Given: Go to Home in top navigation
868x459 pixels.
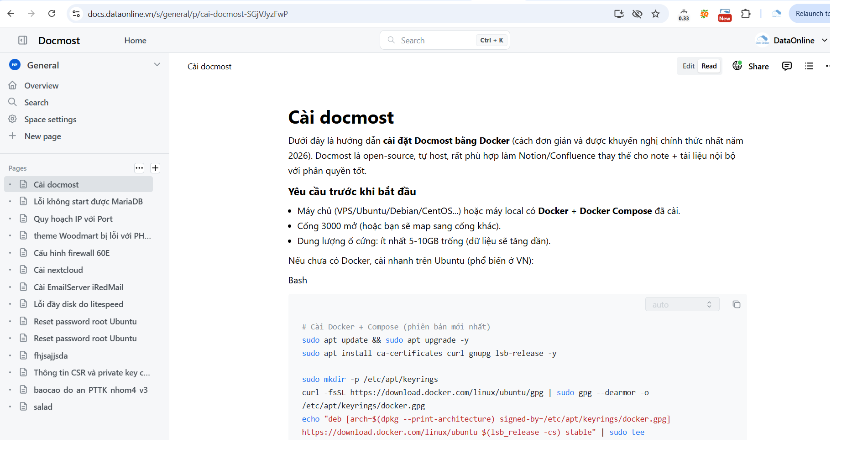Looking at the screenshot, I should point(135,40).
